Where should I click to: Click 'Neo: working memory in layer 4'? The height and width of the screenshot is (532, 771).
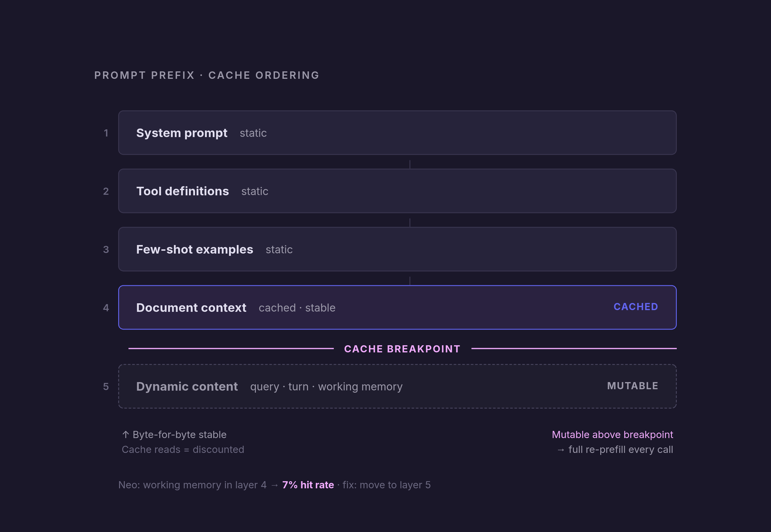[x=192, y=485]
